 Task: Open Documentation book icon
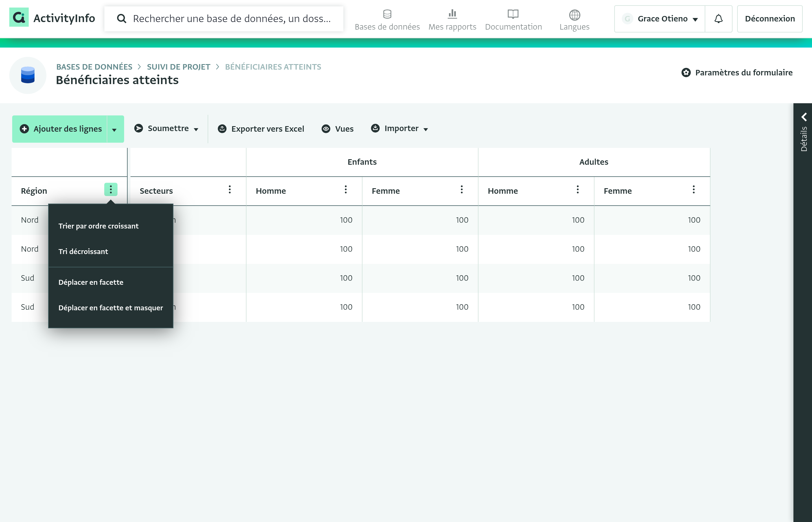(513, 14)
